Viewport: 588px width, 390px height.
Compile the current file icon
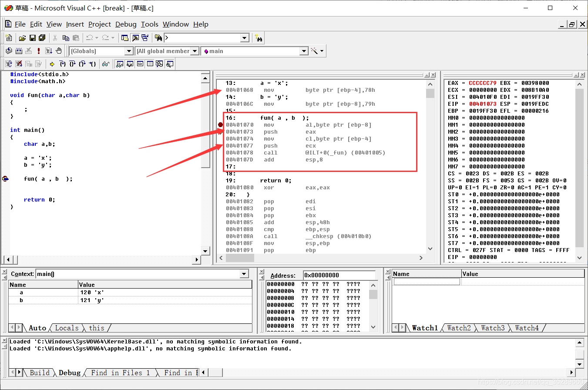click(x=8, y=51)
